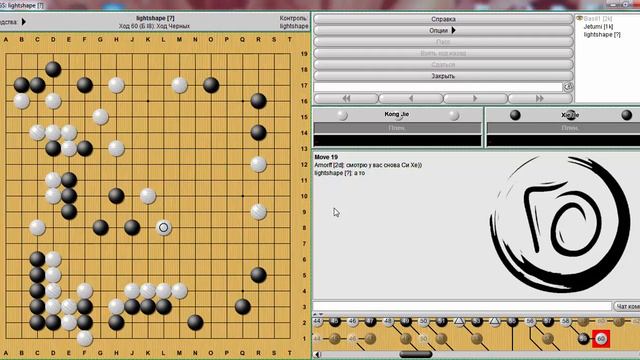This screenshot has height=360, width=640.
Task: Select the highlighted move 60 node in the game tree
Action: click(x=601, y=339)
